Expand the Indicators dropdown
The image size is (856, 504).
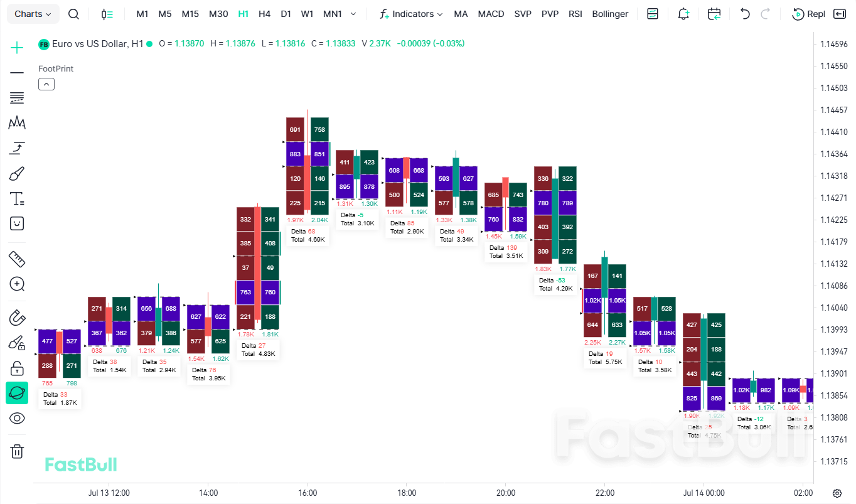click(412, 14)
